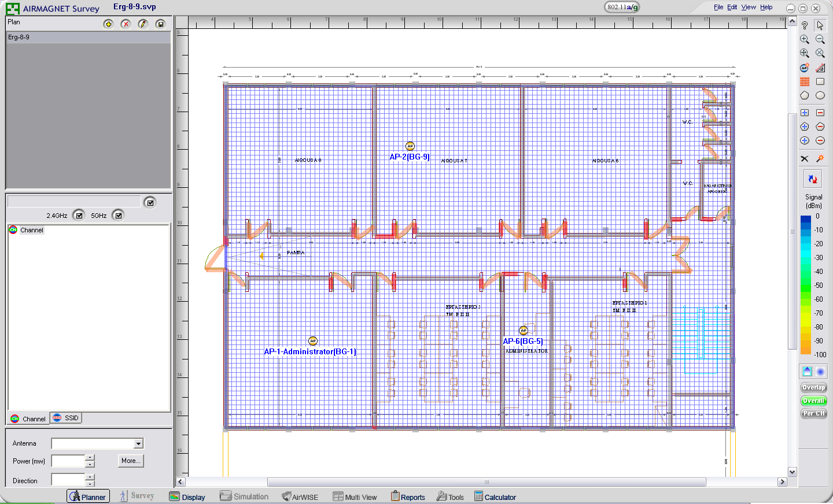Screen dimensions: 833x504
Task: Click the reset zoom magnifier icon
Action: (x=820, y=53)
